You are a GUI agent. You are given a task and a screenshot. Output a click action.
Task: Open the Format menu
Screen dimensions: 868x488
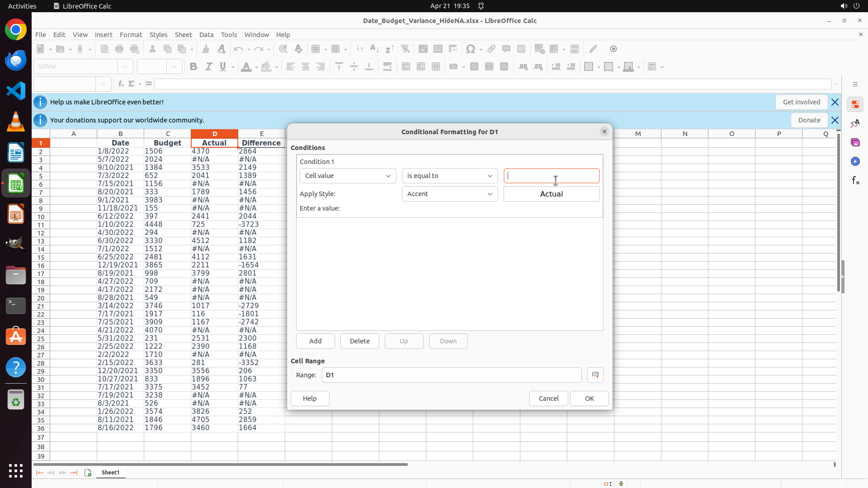click(x=131, y=35)
